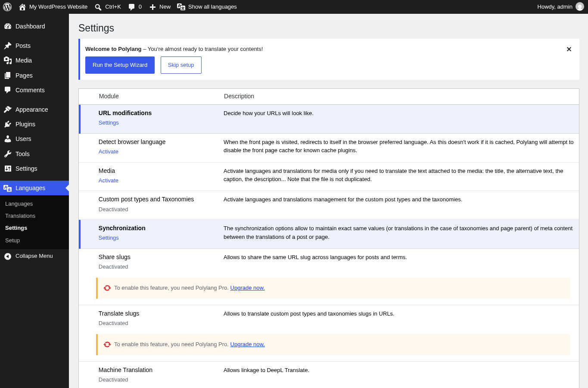Click the WordPress logo icon

(7, 7)
